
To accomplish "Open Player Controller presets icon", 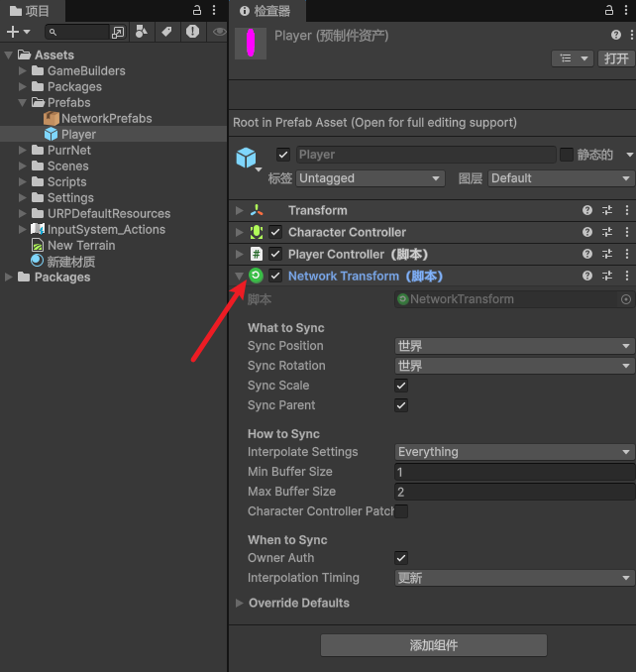I will [607, 254].
